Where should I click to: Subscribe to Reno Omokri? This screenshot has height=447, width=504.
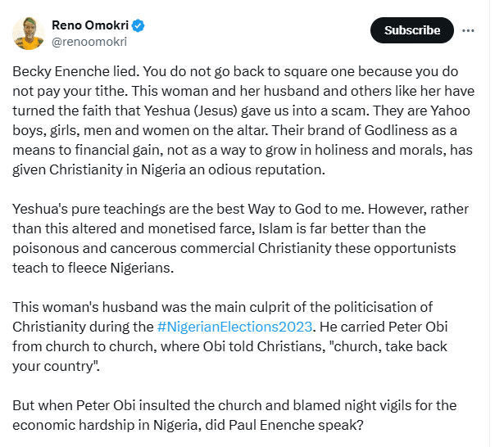click(x=411, y=30)
